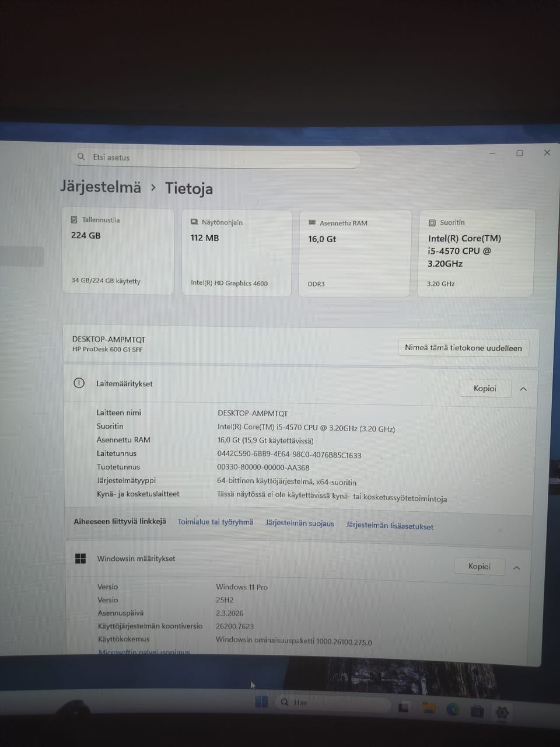560x747 pixels.
Task: Click the Windows logo beside Windowsin määritykset
Action: coord(80,558)
